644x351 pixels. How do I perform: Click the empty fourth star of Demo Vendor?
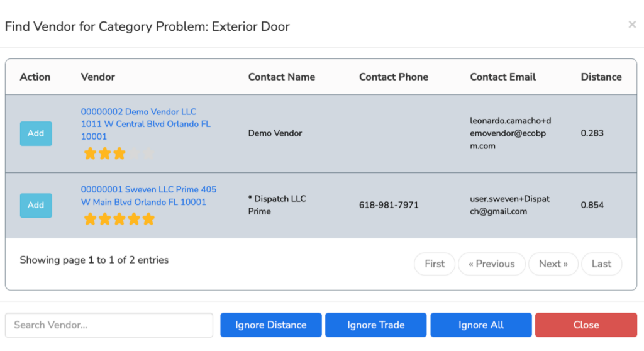tap(134, 153)
